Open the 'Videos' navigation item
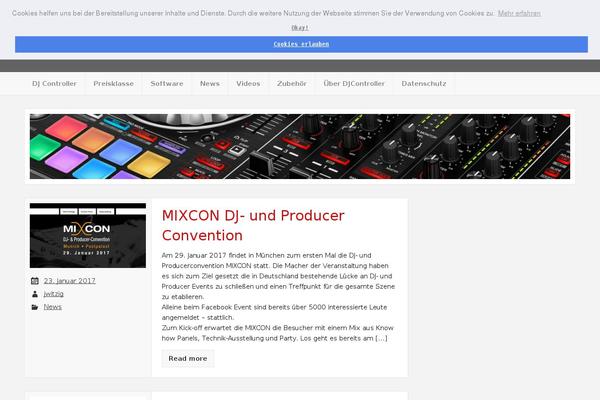 [248, 83]
